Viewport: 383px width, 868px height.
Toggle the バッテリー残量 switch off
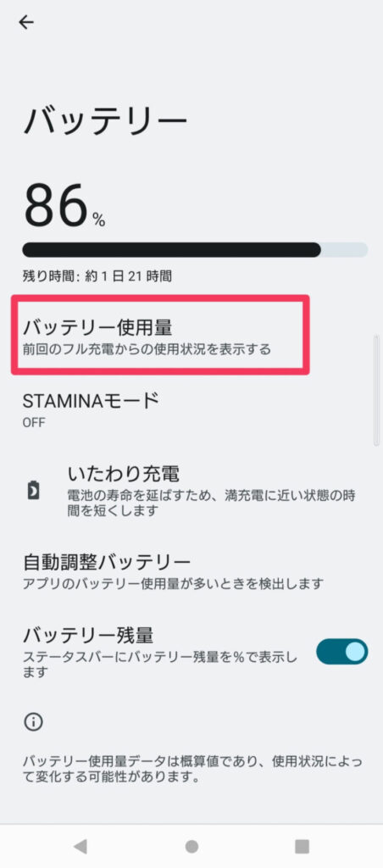click(341, 652)
